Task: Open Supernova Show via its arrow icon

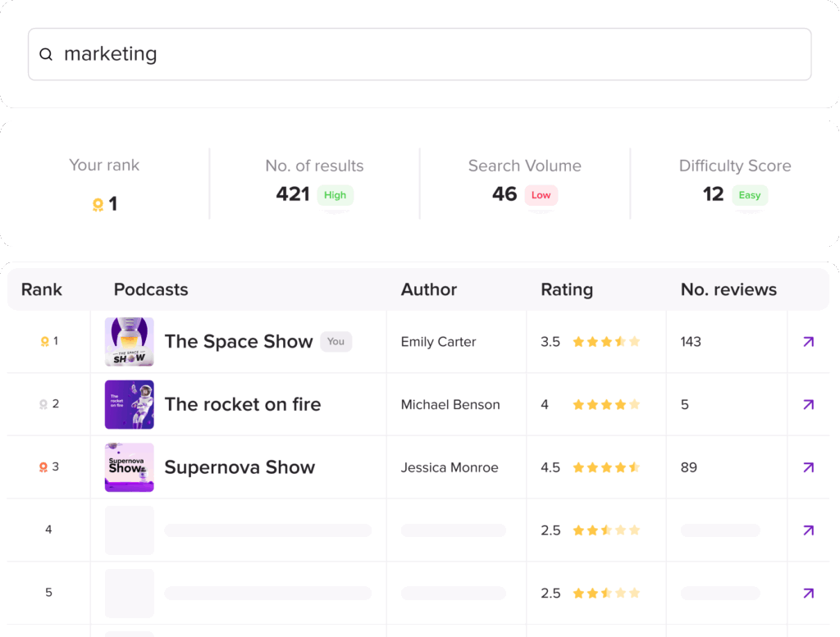Action: [x=808, y=467]
